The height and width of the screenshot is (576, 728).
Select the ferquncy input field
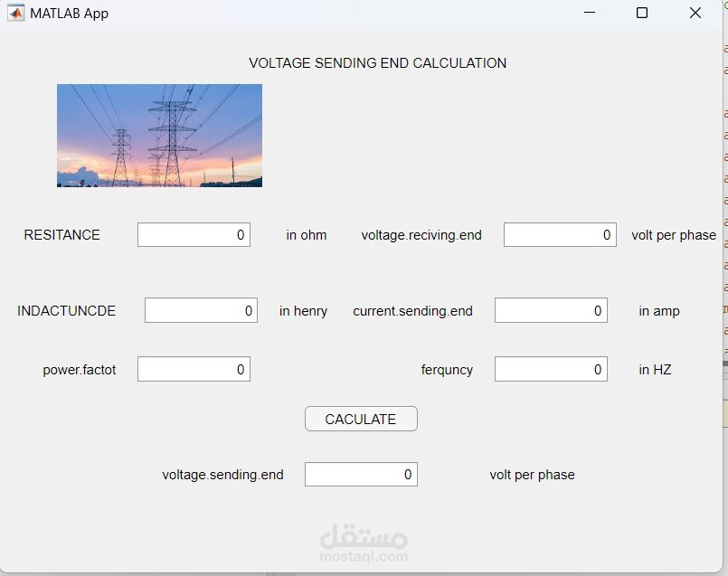551,369
